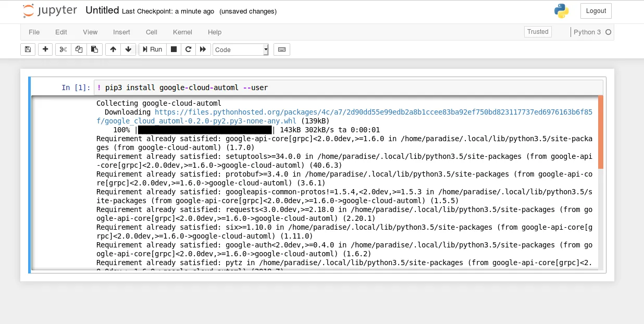Click the Python 3 kernel name
The image size is (644, 324).
[587, 32]
